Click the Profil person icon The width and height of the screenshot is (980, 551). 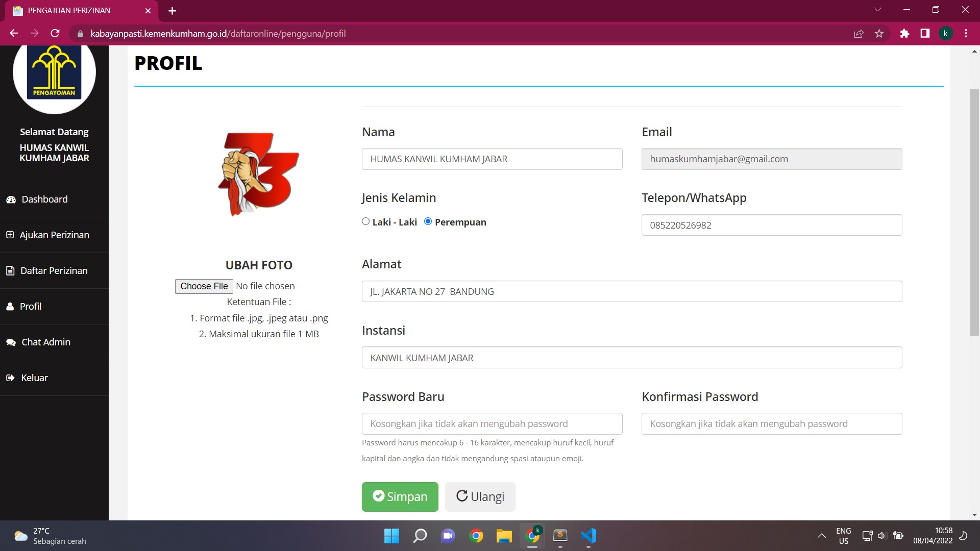(10, 307)
